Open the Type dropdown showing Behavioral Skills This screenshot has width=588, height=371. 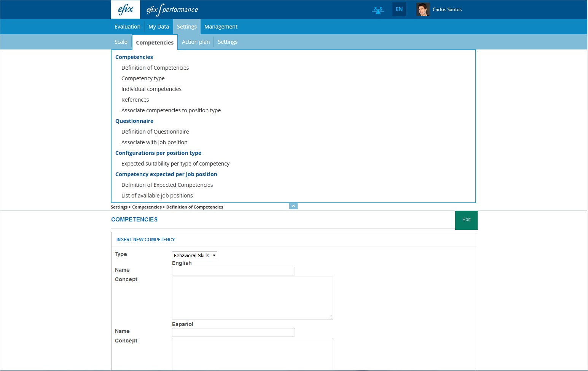(194, 255)
